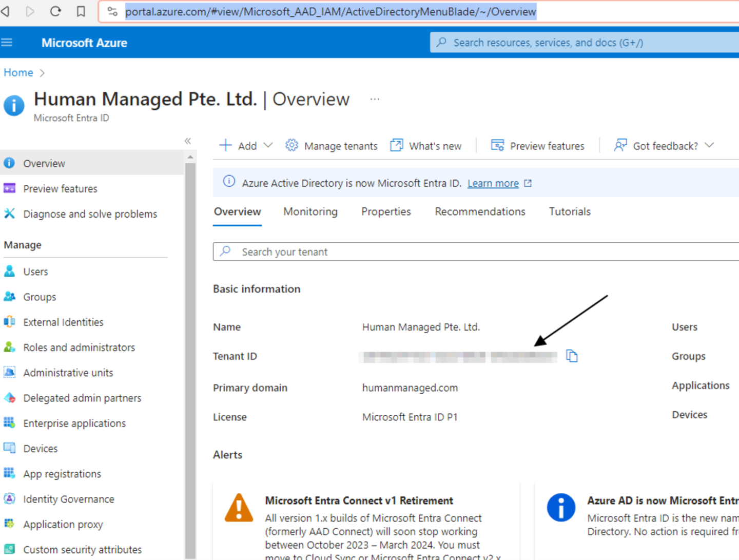Select the Overview tab
Image resolution: width=739 pixels, height=560 pixels.
(238, 211)
